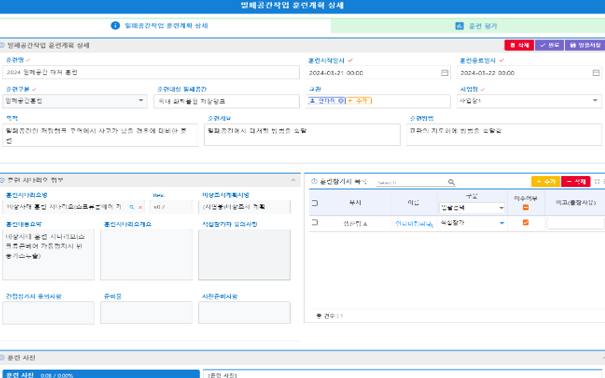Click the 목적 text area

100,135
